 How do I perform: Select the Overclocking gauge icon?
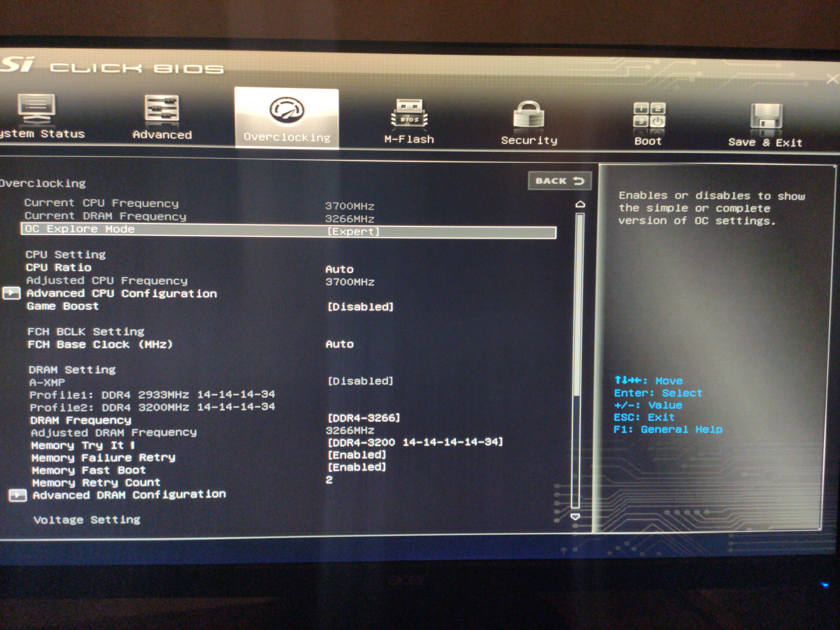287,110
